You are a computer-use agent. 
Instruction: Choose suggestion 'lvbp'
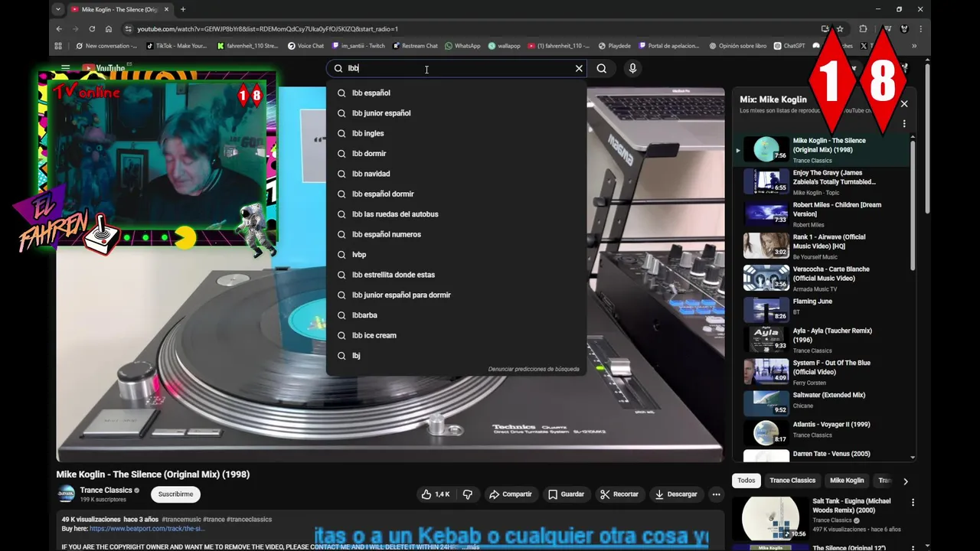click(x=456, y=255)
